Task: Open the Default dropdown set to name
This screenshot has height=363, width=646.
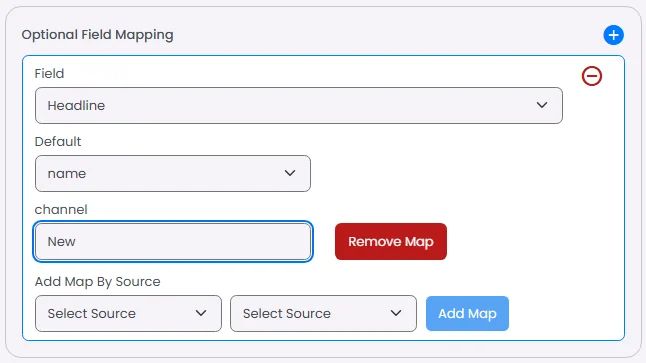Action: pos(173,173)
